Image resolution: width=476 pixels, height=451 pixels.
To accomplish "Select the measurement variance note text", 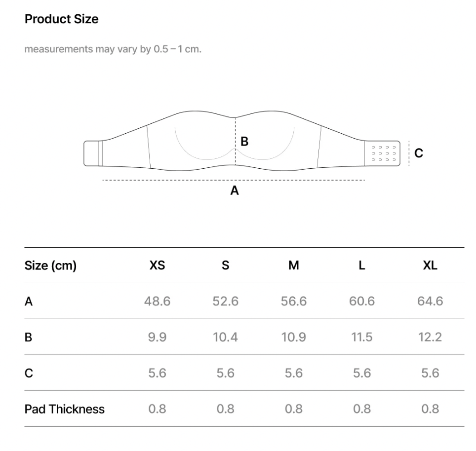I will tap(113, 49).
